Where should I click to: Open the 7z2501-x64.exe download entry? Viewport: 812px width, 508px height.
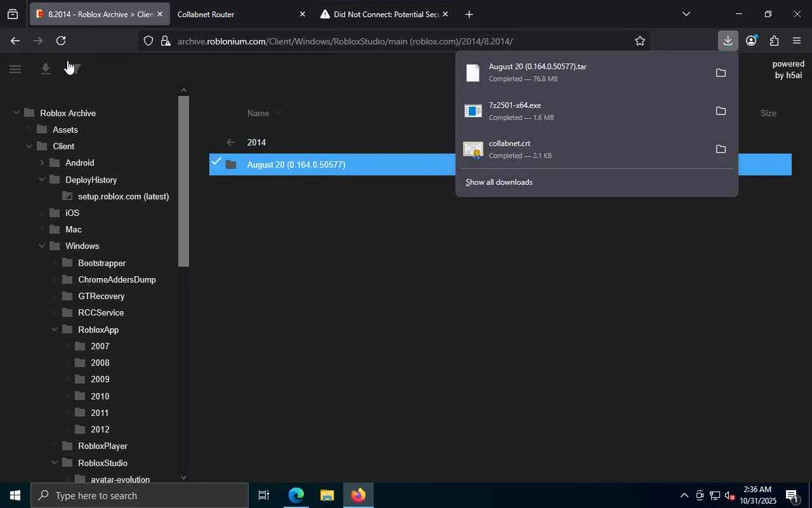584,110
